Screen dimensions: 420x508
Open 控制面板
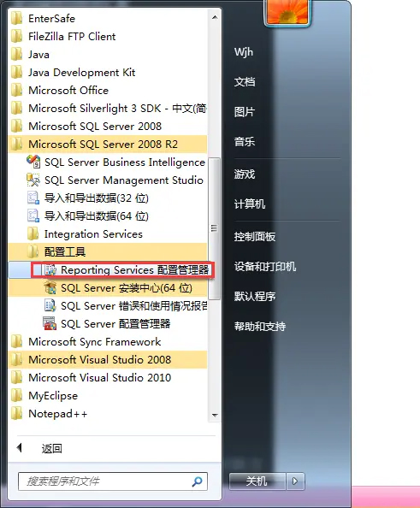click(255, 237)
